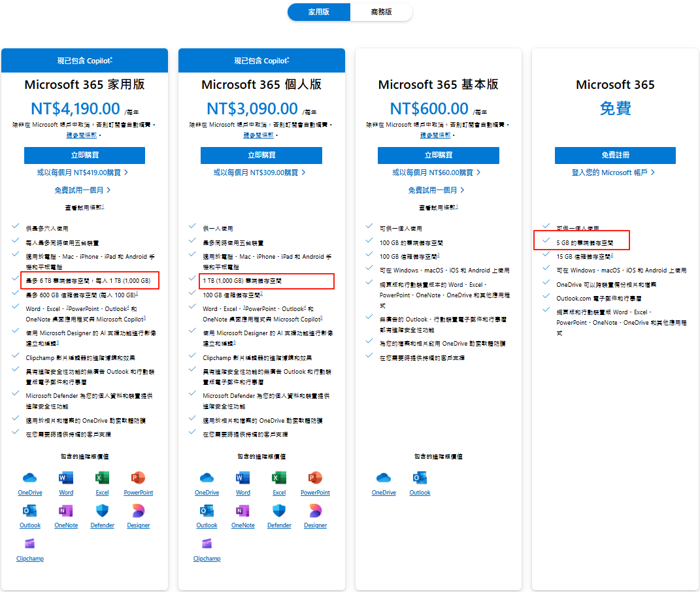Select Microsoft 365 基本版 plan title
Image resolution: width=700 pixels, height=592 pixels.
[439, 84]
